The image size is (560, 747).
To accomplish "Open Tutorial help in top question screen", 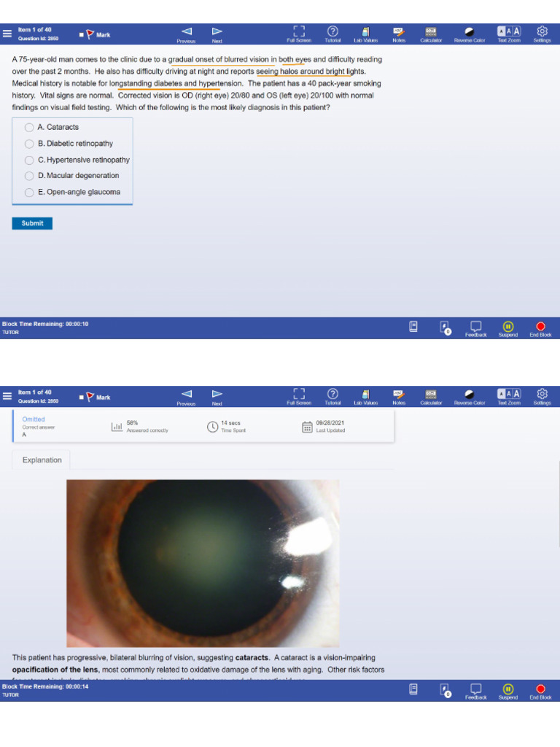I will click(332, 34).
